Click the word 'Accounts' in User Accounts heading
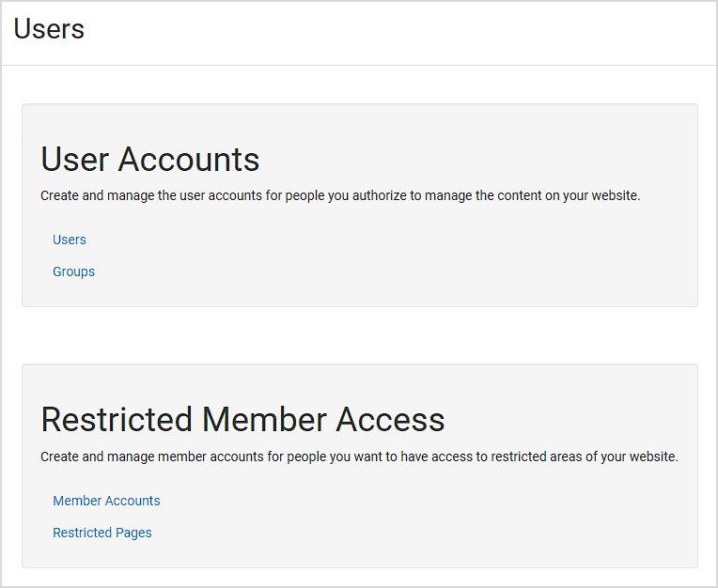 tap(189, 160)
